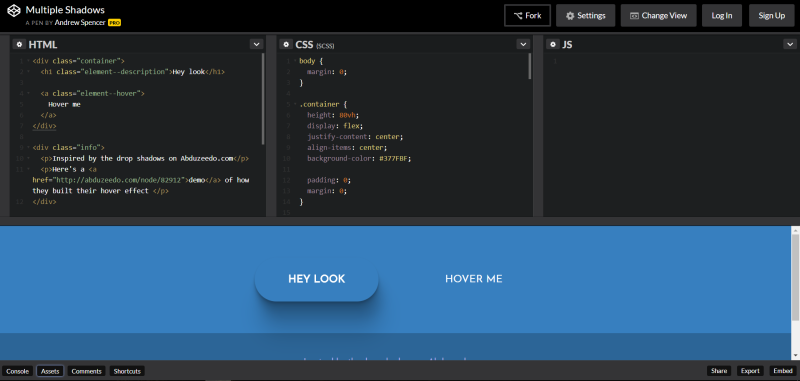Expand the CSS panel dropdown arrow
This screenshot has height=381, width=800.
523,44
